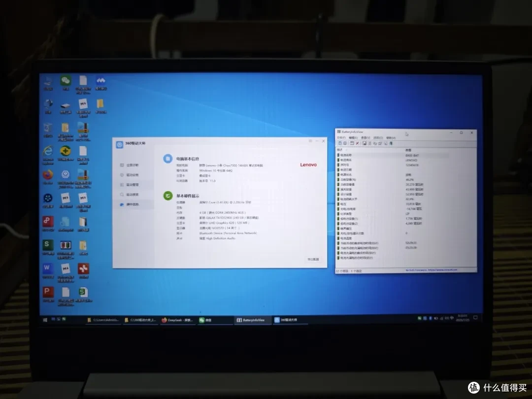Sort by the left column header in BatteryInfoView
The image size is (532, 399).
click(x=370, y=150)
